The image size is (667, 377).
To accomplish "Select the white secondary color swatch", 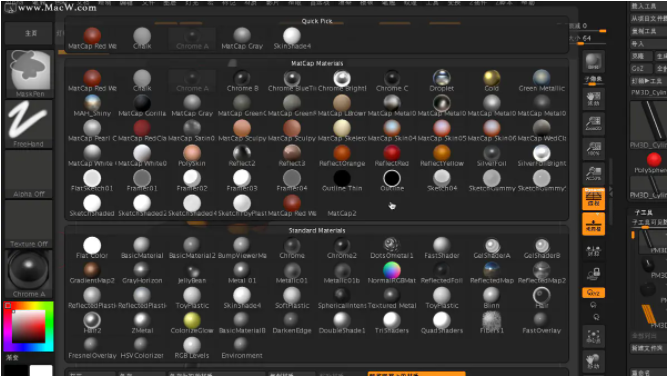I will [41, 370].
